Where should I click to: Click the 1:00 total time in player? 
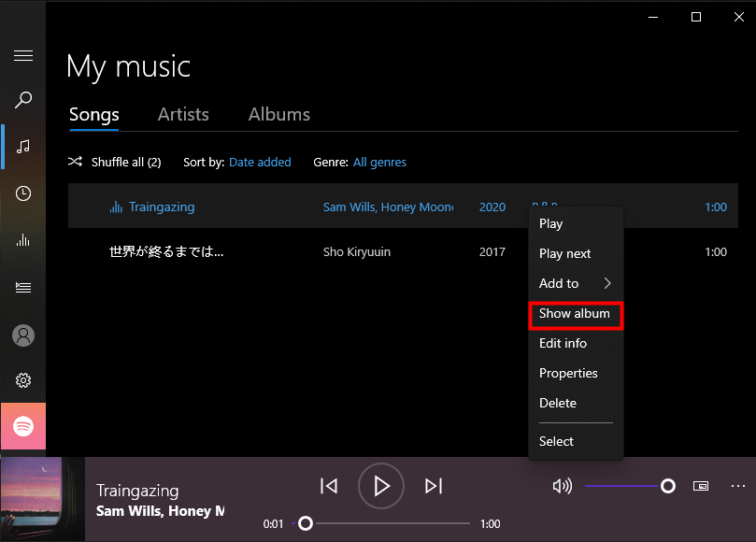[x=490, y=523]
